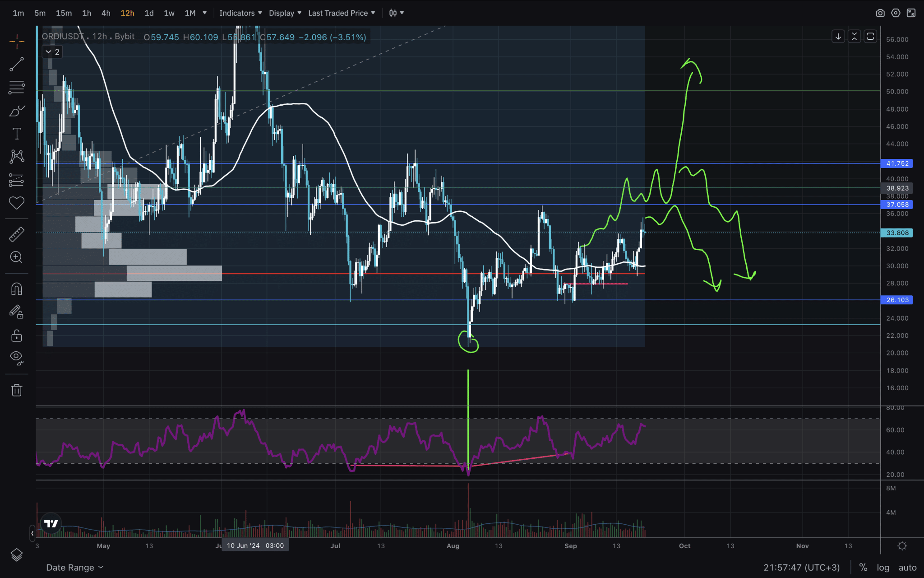Toggle magnet snap mode

coord(17,289)
